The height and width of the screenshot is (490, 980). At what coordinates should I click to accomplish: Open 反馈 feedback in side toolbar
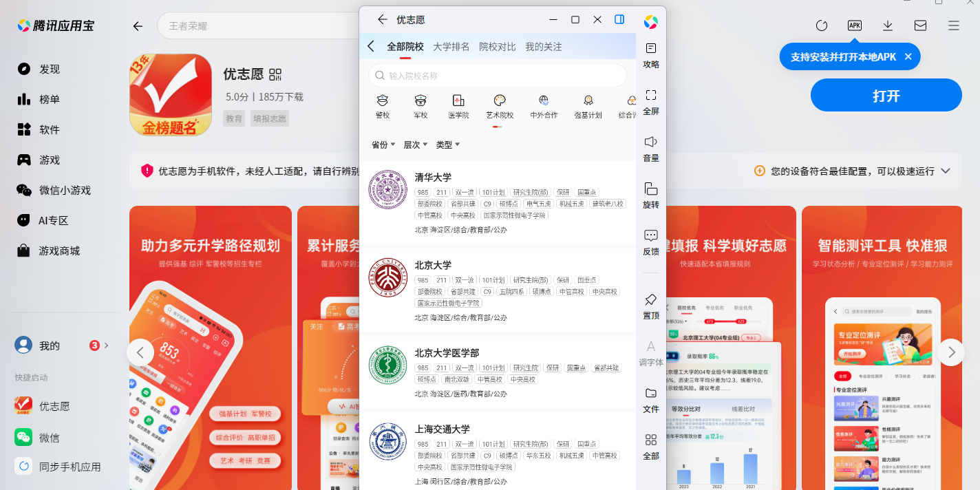tap(650, 242)
